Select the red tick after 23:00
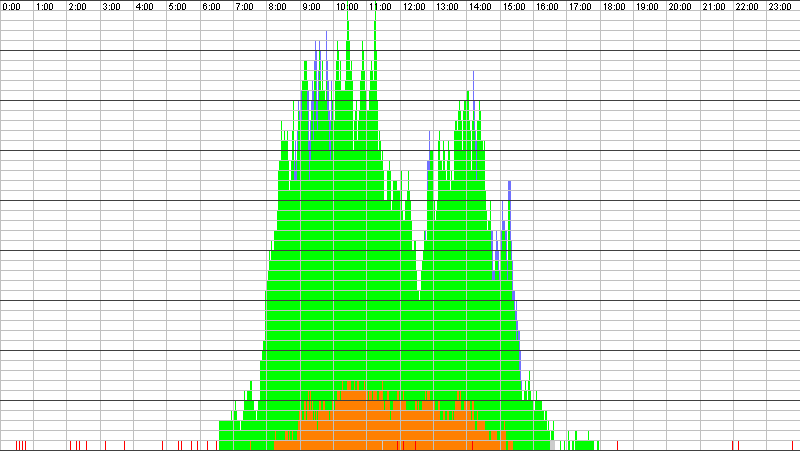 pyautogui.click(x=792, y=445)
